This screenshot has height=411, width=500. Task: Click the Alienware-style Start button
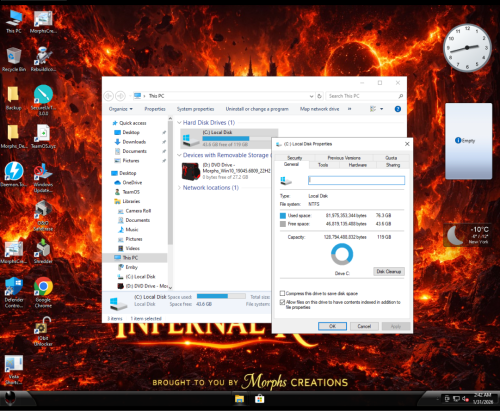pyautogui.click(x=11, y=398)
